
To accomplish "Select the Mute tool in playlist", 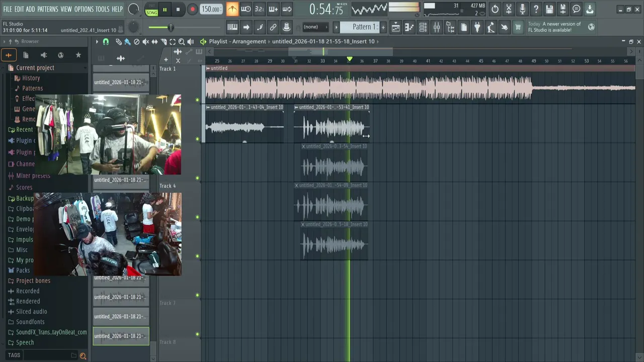I will (145, 42).
